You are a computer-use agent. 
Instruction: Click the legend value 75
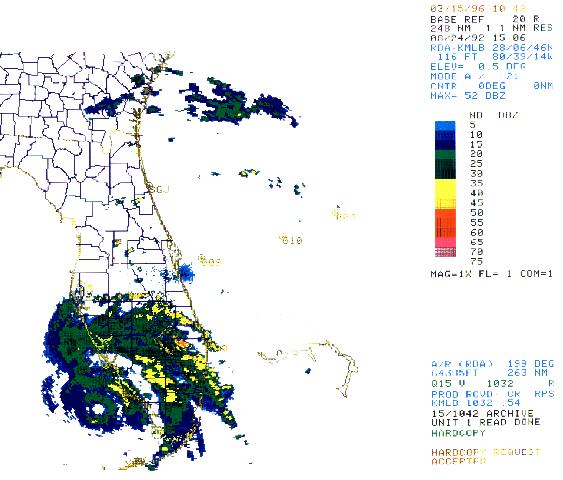click(476, 261)
